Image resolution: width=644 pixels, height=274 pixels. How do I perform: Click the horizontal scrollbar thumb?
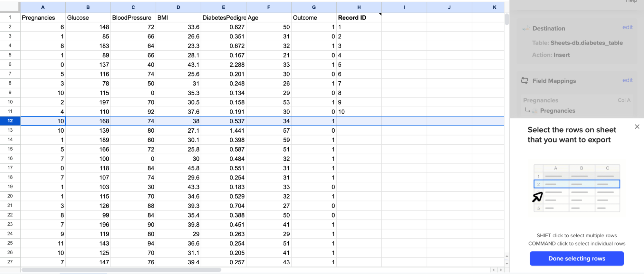click(121, 270)
